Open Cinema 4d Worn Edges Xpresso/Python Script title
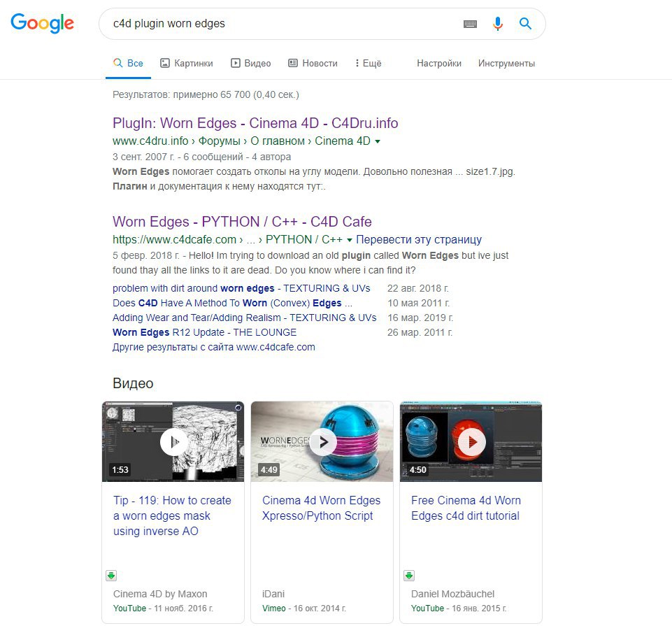Screen dimensions: 672x626 coord(321,508)
